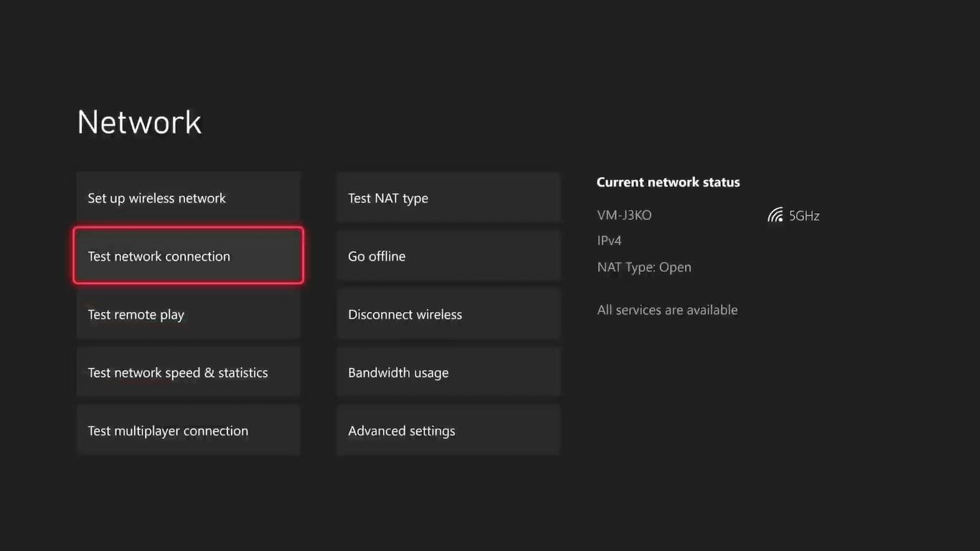View Bandwidth usage

(x=448, y=372)
